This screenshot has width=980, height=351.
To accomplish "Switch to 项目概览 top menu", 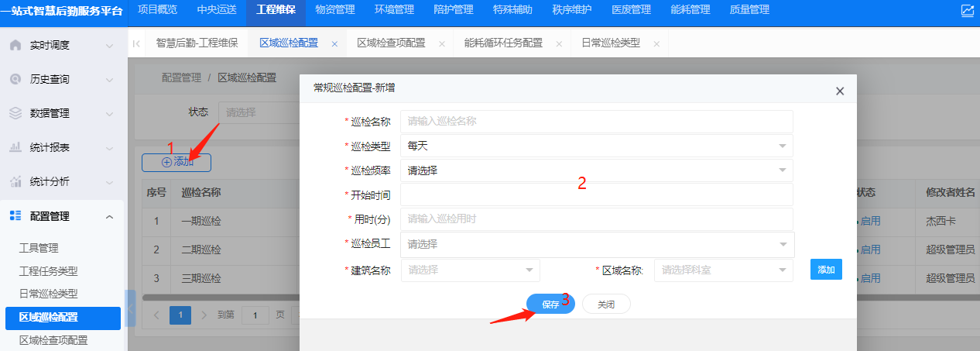I will pos(157,10).
